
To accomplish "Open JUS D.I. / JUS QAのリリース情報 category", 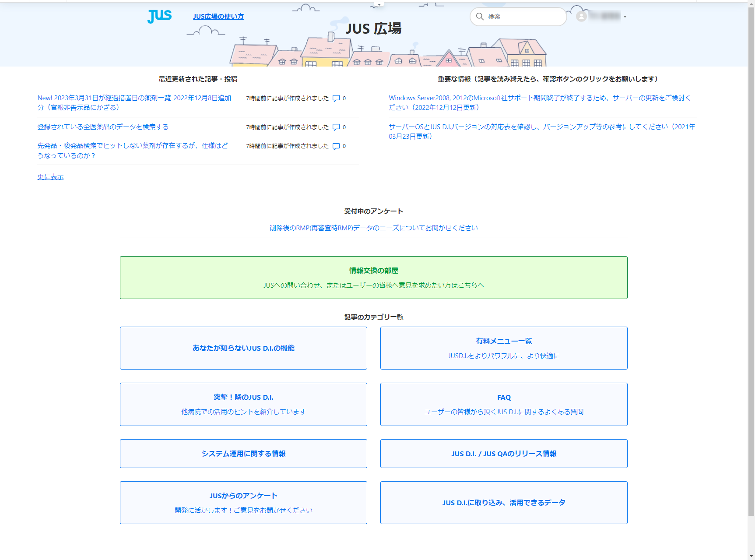I will click(x=504, y=454).
